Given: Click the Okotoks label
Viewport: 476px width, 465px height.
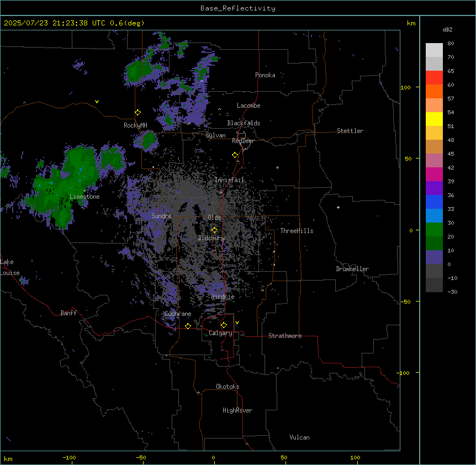Looking at the screenshot, I should click(x=228, y=387).
